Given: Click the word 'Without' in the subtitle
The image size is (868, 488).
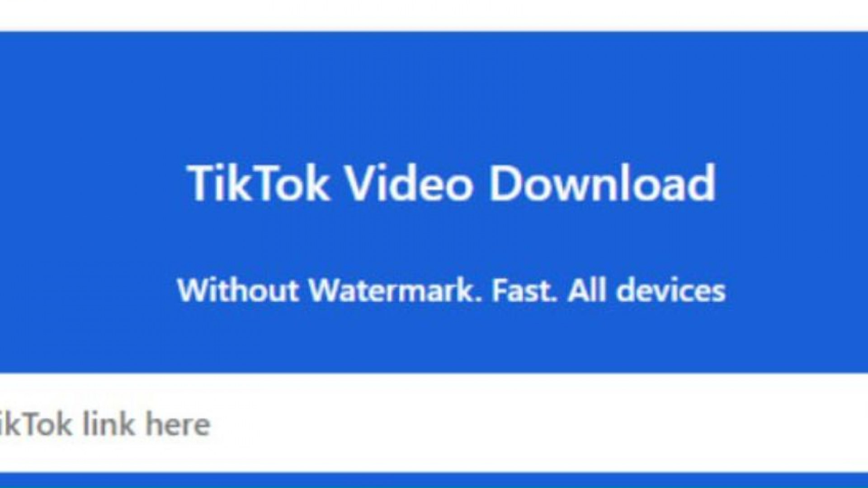Looking at the screenshot, I should point(238,290).
